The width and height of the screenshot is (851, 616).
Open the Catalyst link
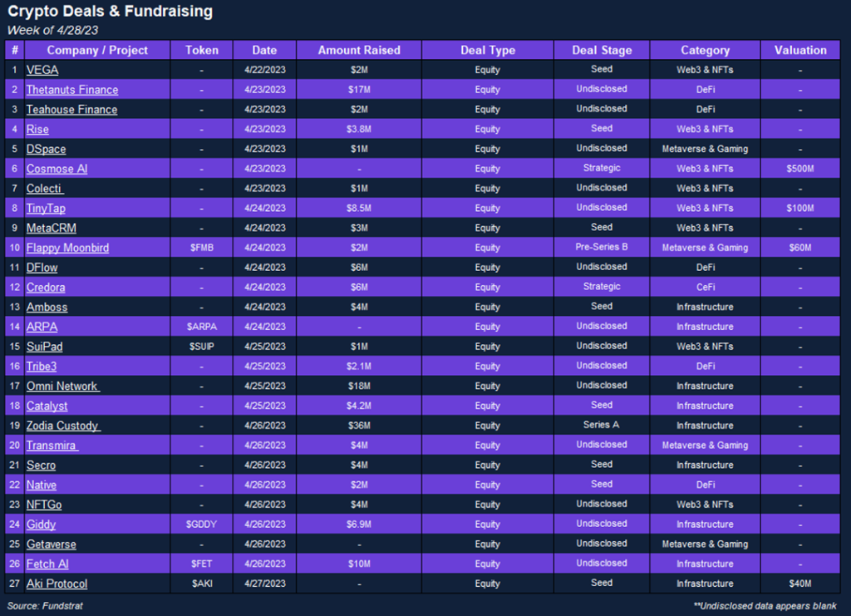pos(47,406)
